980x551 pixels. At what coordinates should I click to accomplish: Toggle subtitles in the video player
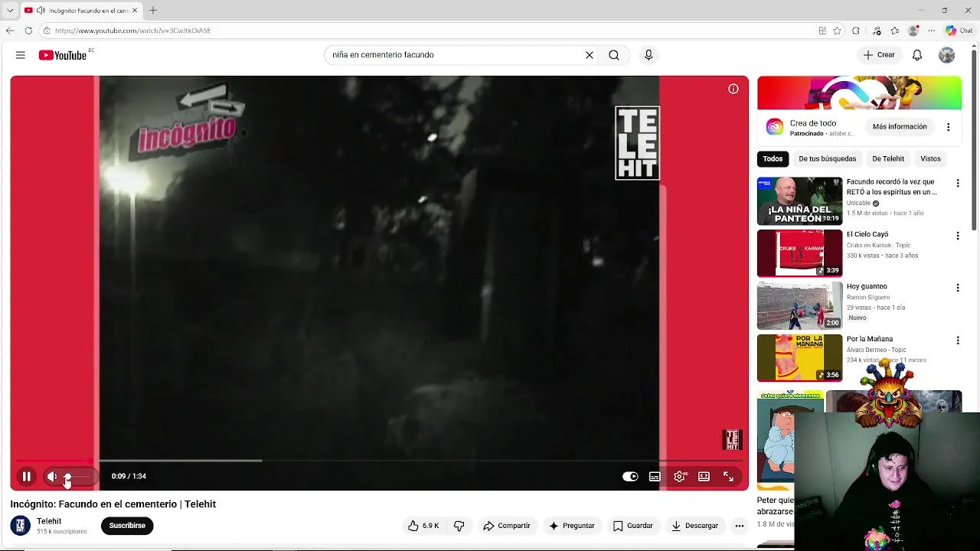pyautogui.click(x=655, y=476)
